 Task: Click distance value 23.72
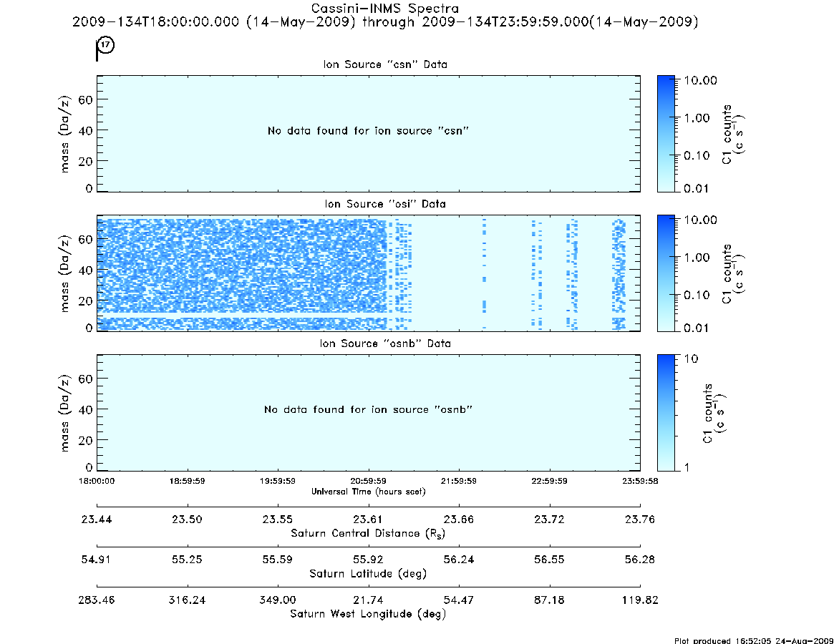(x=550, y=519)
